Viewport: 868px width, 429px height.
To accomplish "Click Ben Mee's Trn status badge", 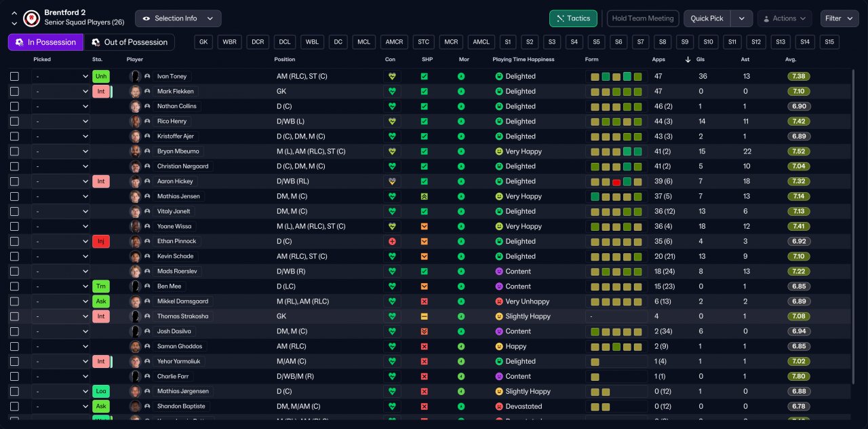I will pyautogui.click(x=100, y=286).
